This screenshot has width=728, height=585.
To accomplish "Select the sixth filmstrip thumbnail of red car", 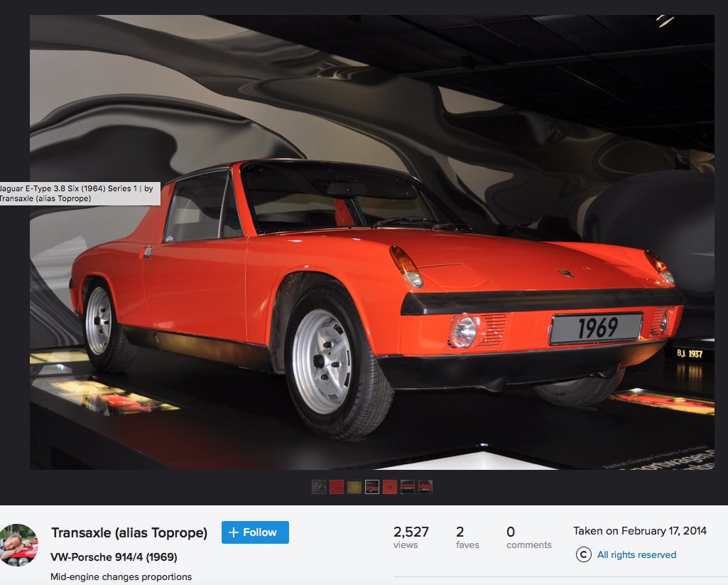I will click(407, 486).
